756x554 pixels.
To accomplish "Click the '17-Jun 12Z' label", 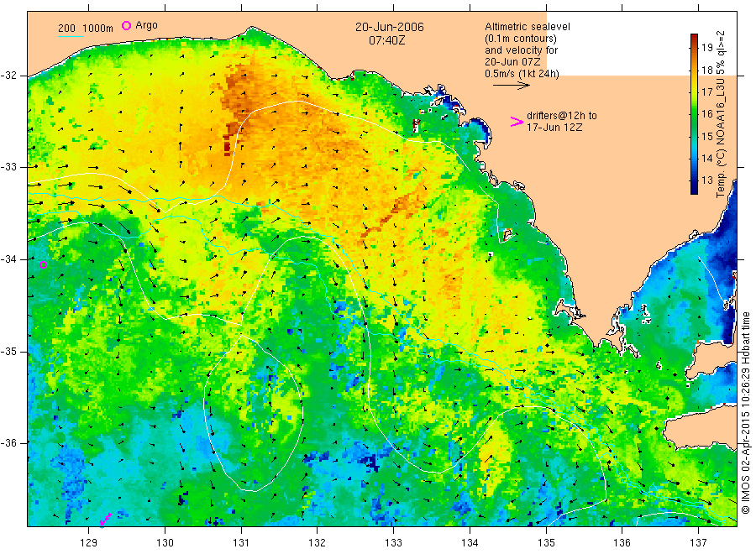I will coord(554,128).
